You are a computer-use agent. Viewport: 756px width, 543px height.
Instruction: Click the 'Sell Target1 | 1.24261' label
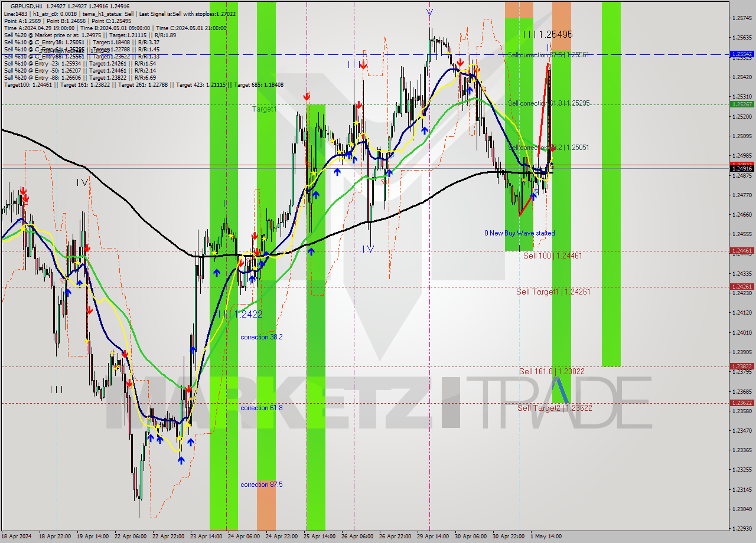[553, 292]
